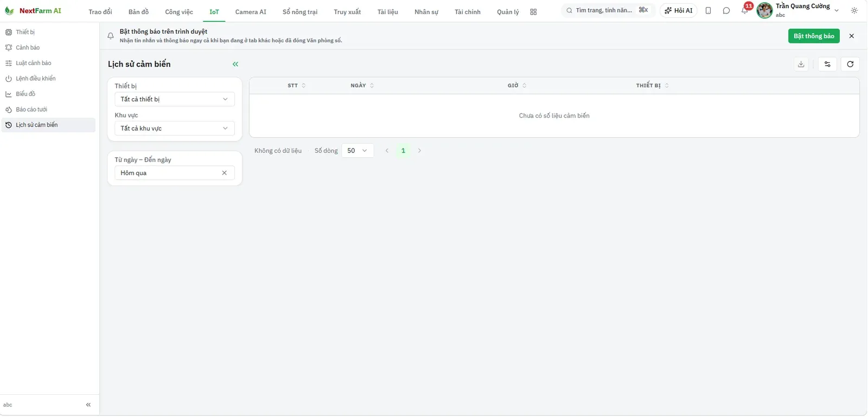The height and width of the screenshot is (417, 868).
Task: Open the Số dòng 50 rows dropdown
Action: [x=358, y=151]
